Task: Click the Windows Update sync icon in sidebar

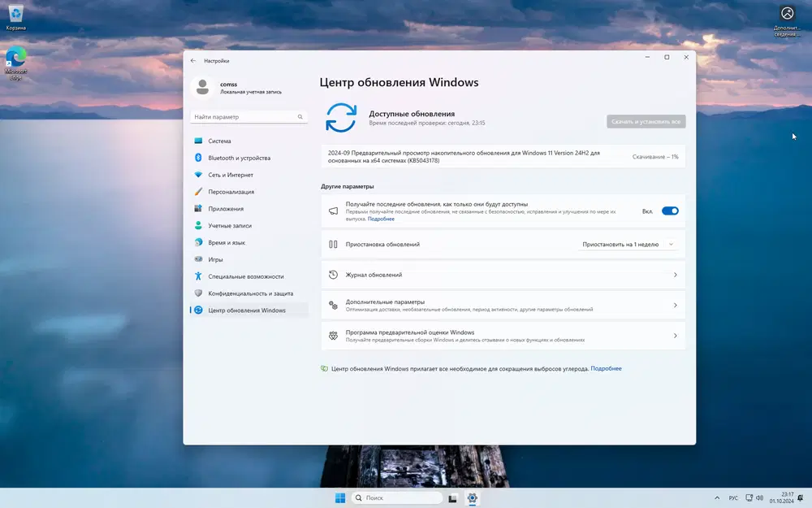Action: click(198, 310)
